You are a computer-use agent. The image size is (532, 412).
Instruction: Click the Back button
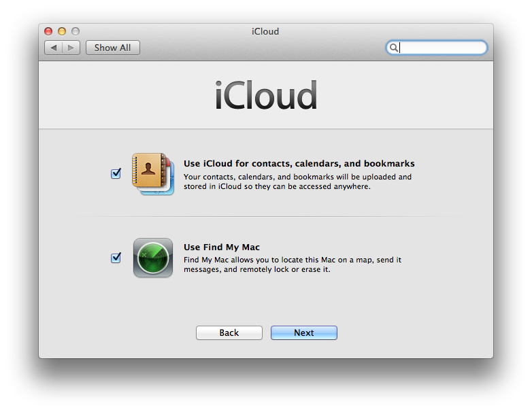229,332
